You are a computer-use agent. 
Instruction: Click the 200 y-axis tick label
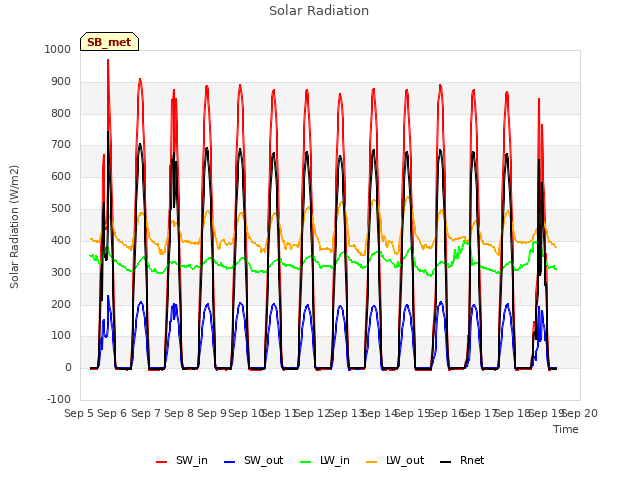(61, 304)
